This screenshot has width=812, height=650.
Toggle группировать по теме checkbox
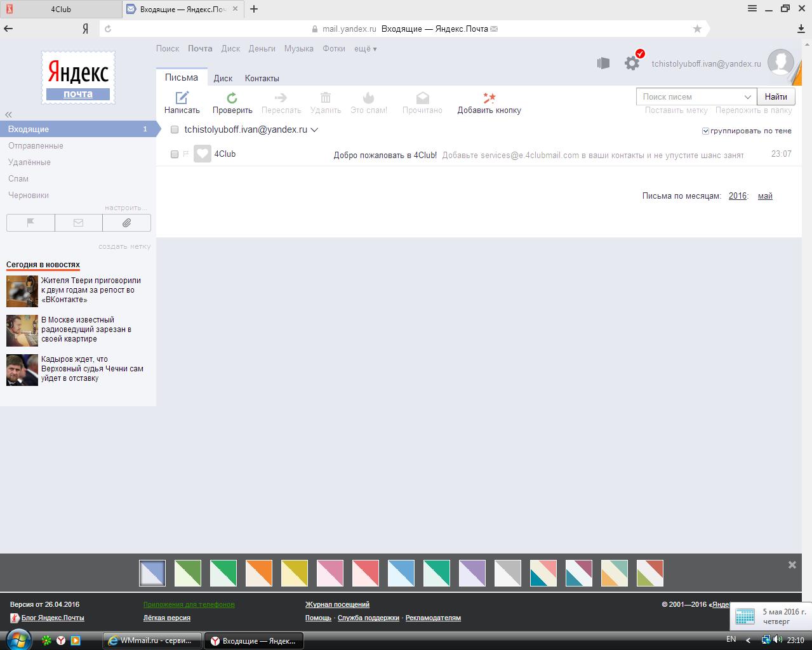pos(705,131)
